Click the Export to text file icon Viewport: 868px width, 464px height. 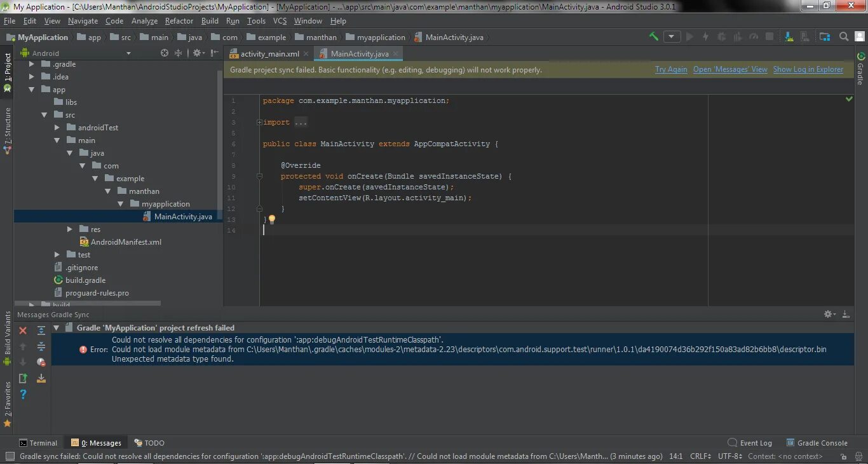(23, 378)
